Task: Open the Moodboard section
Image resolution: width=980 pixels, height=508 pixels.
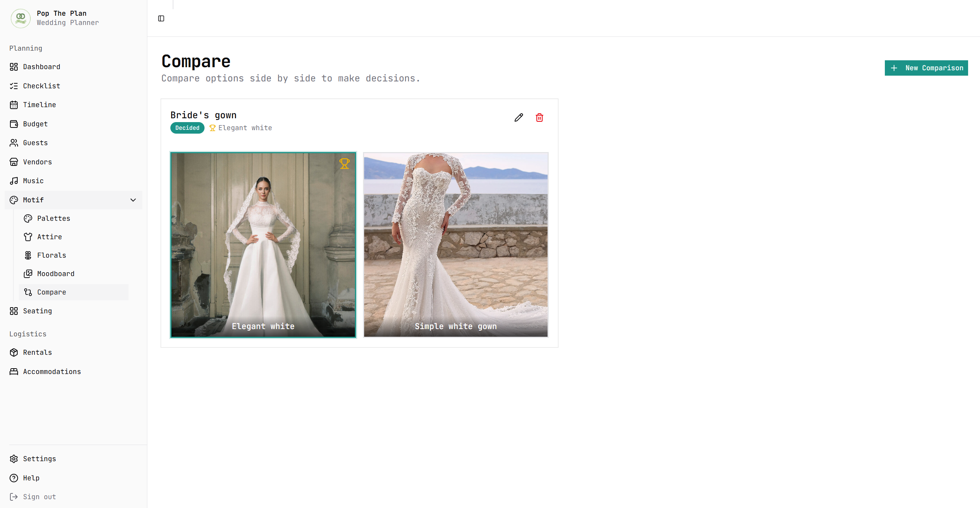Action: (x=56, y=274)
